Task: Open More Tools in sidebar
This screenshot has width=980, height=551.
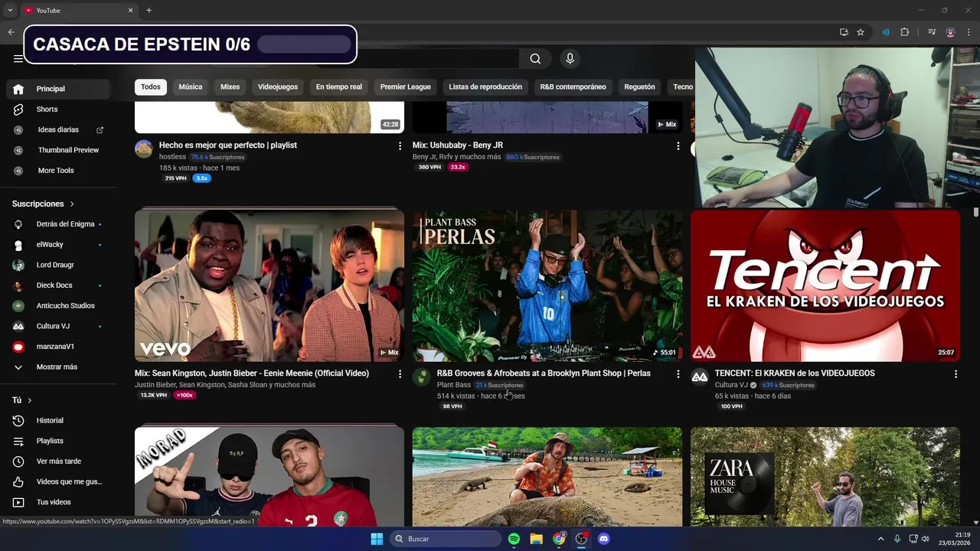Action: (60, 171)
